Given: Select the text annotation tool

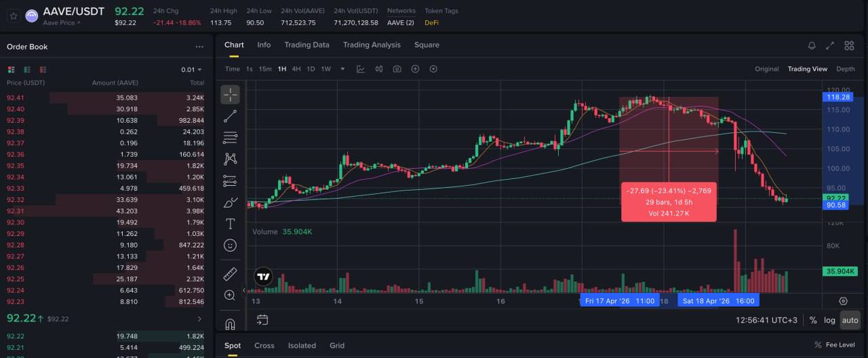Looking at the screenshot, I should (230, 224).
